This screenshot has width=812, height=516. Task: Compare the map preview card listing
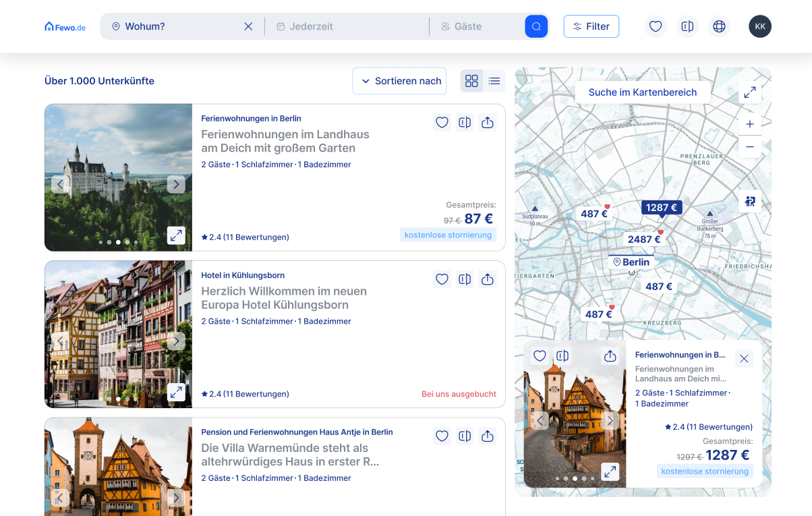[562, 356]
